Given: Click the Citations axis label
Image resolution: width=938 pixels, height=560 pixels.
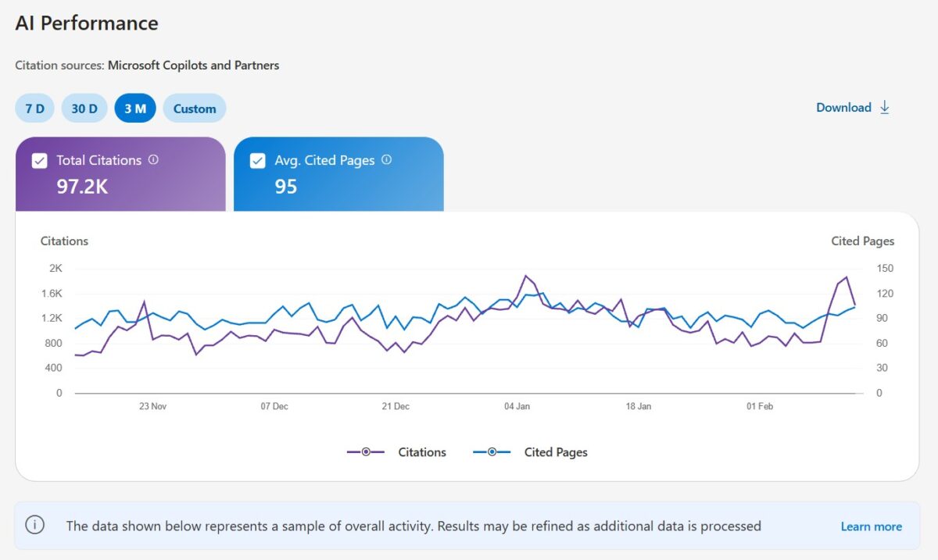Looking at the screenshot, I should [64, 241].
